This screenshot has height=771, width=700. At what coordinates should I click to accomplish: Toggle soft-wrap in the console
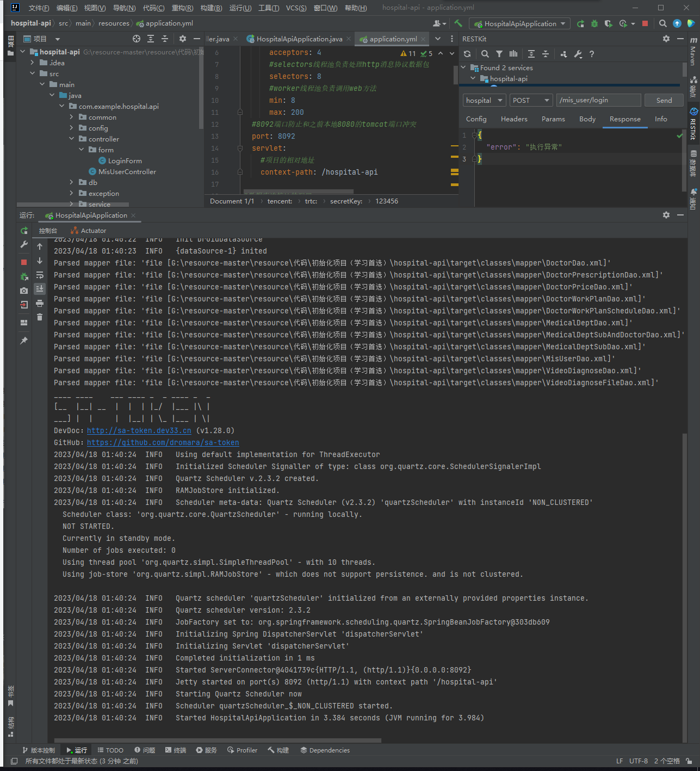click(x=40, y=275)
